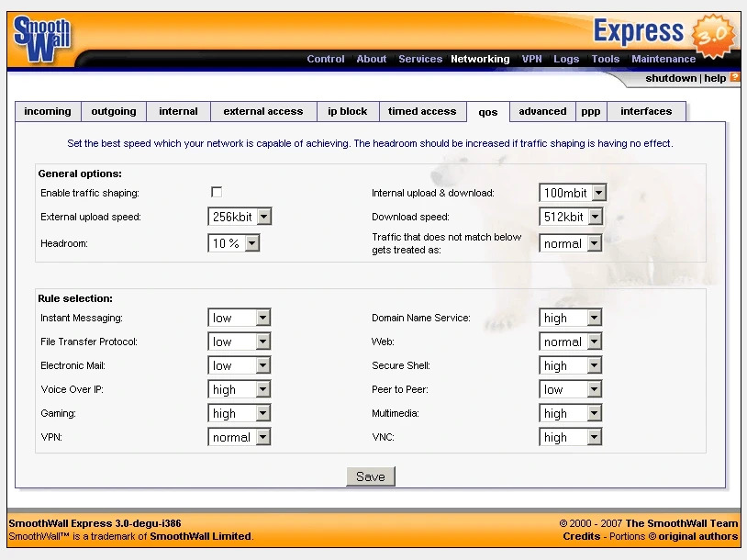Viewport: 747px width, 560px height.
Task: Open Electronic Mail priority dropdown
Action: click(240, 365)
